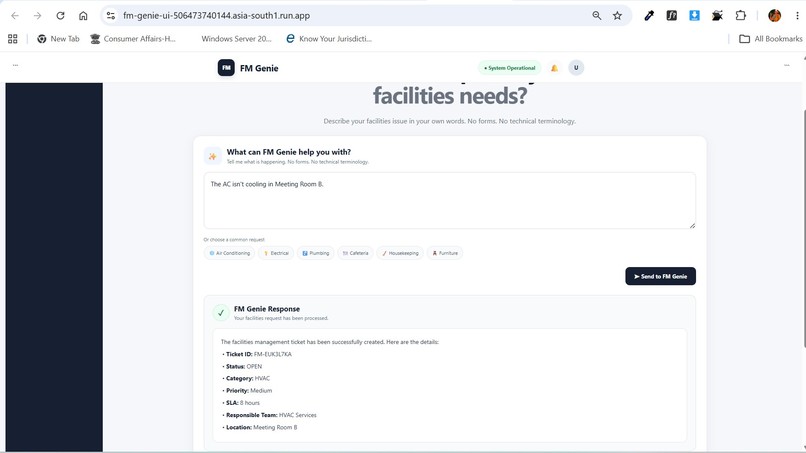Click the 'SLA: 8 hours' line
806x453 pixels.
point(243,403)
